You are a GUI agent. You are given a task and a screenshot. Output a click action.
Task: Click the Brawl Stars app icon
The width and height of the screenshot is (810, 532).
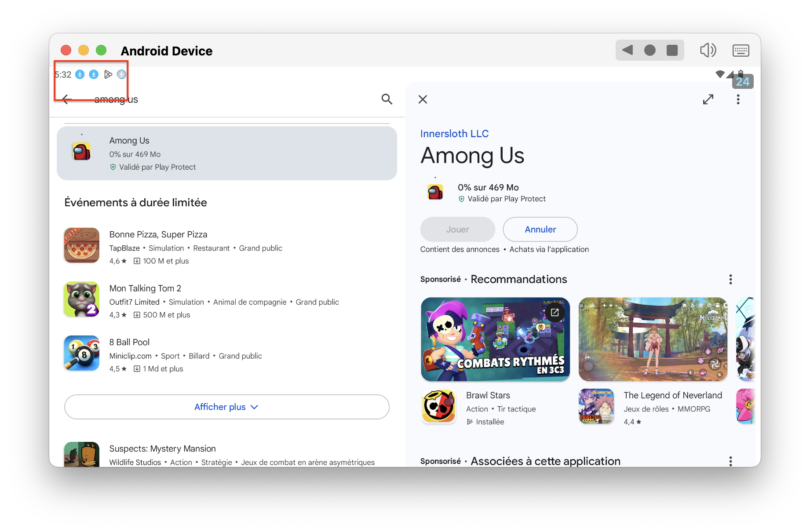point(438,406)
